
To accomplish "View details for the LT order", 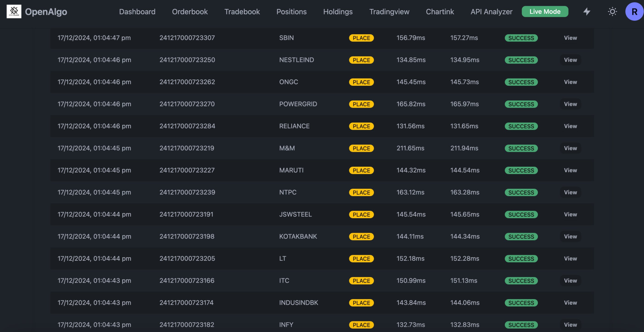I will [570, 258].
